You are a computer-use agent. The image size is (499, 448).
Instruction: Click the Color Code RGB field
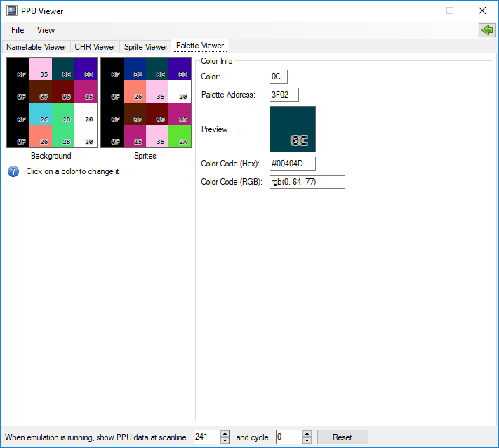pos(307,182)
